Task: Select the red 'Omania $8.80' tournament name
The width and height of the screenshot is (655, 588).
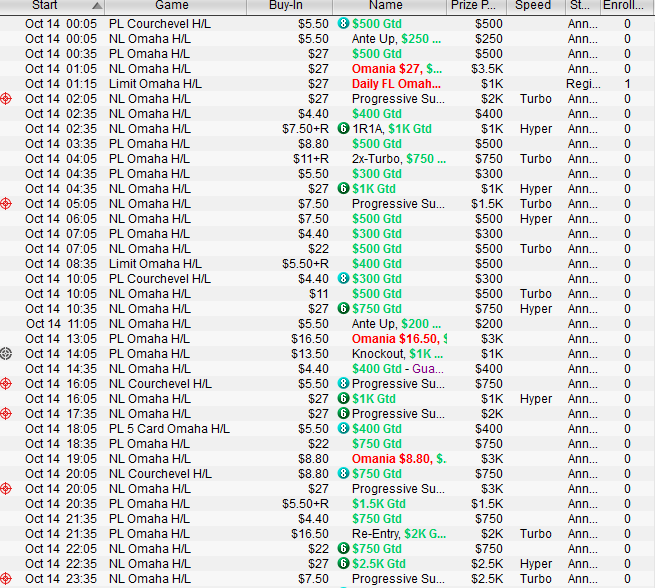Action: 399,459
